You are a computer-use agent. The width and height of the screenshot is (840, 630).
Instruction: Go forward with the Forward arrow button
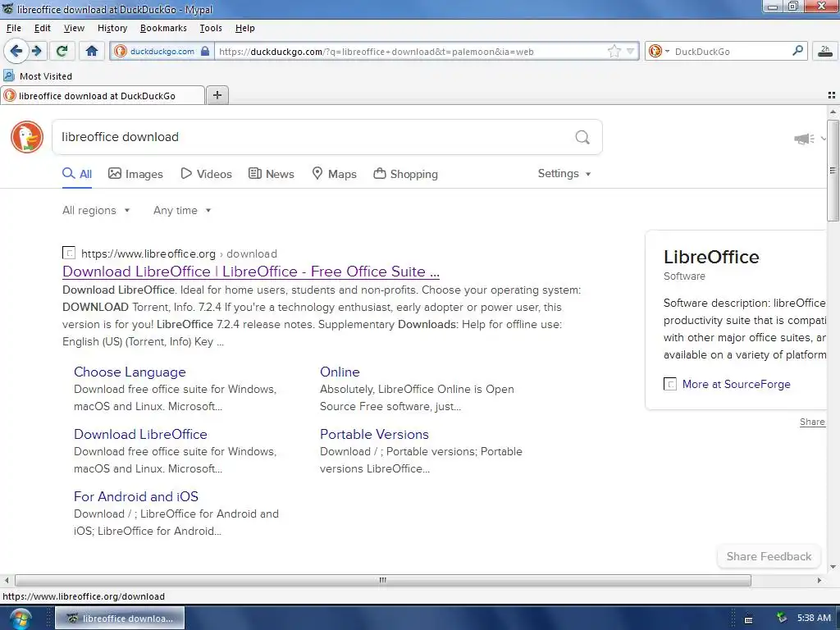pos(37,52)
